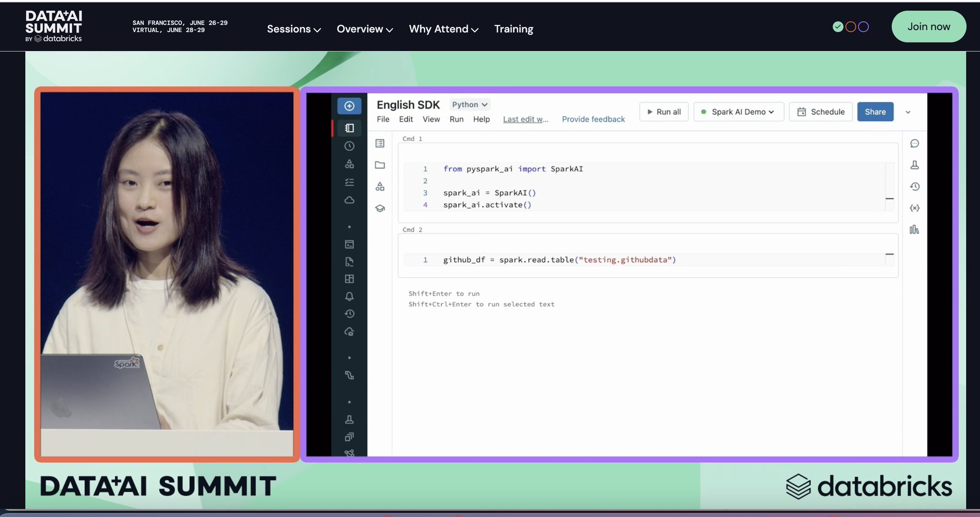Open the Python language selector dropdown
980x517 pixels.
(x=469, y=104)
